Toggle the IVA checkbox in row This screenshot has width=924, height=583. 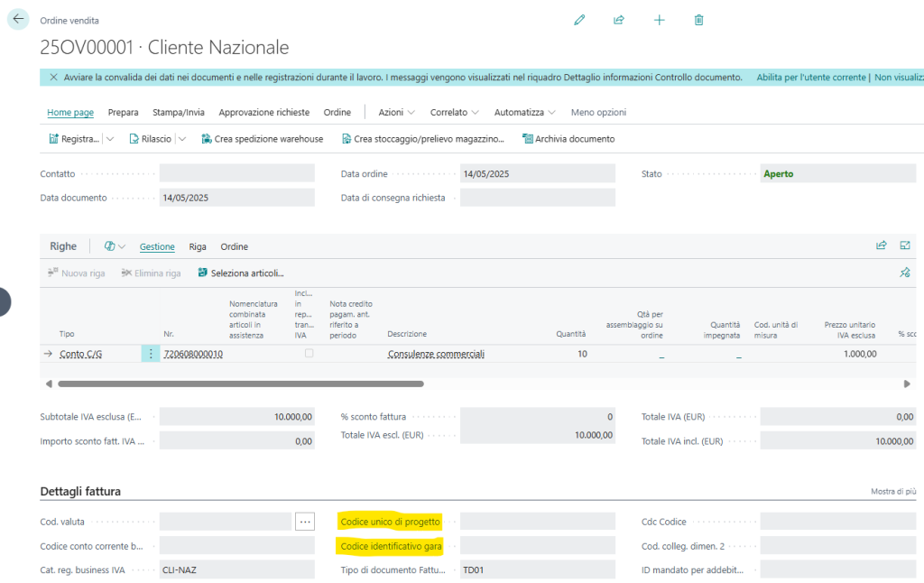[310, 354]
